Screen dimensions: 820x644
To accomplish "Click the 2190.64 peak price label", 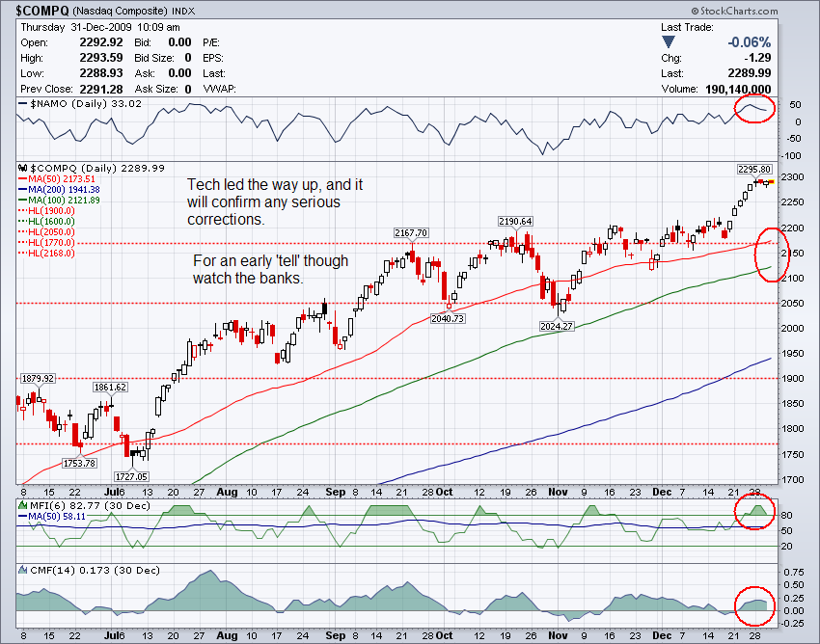I will [515, 221].
